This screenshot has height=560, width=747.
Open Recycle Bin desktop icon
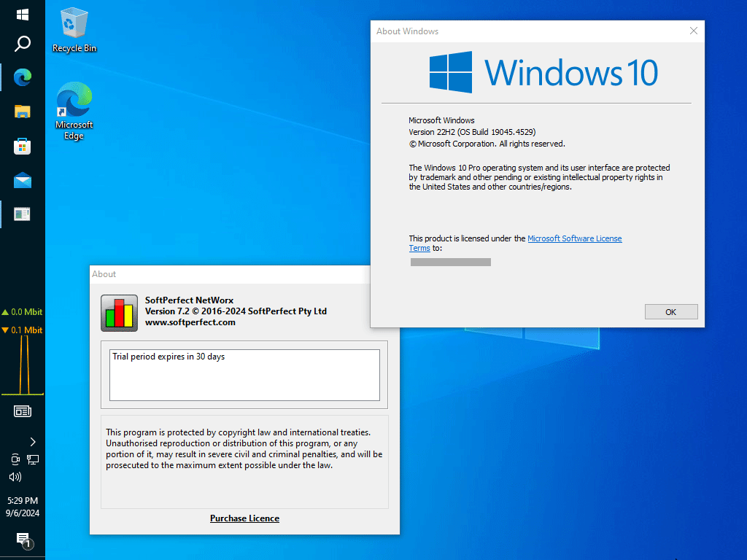[74, 31]
